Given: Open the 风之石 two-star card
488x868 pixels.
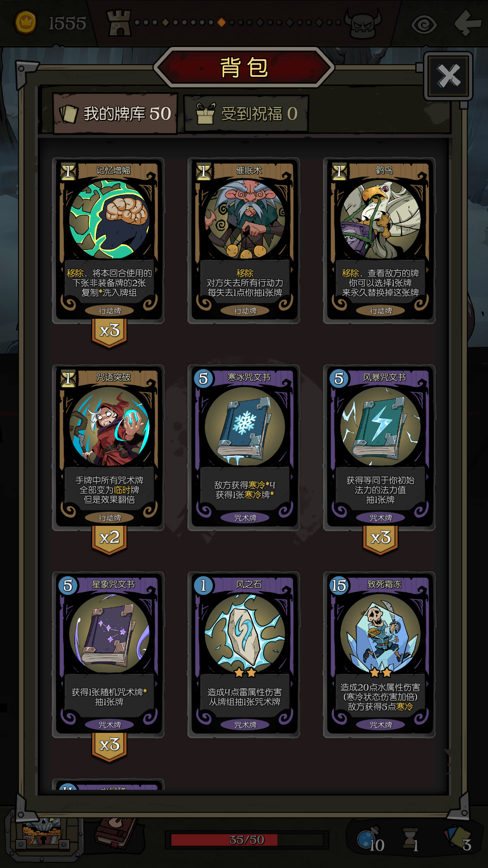Looking at the screenshot, I should click(244, 654).
